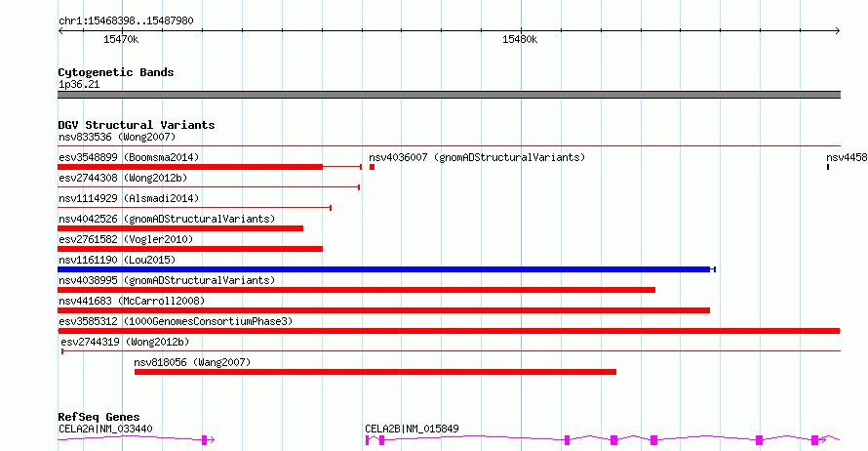This screenshot has width=868, height=451.
Task: Click the red bar of nsv441683
Action: point(383,310)
